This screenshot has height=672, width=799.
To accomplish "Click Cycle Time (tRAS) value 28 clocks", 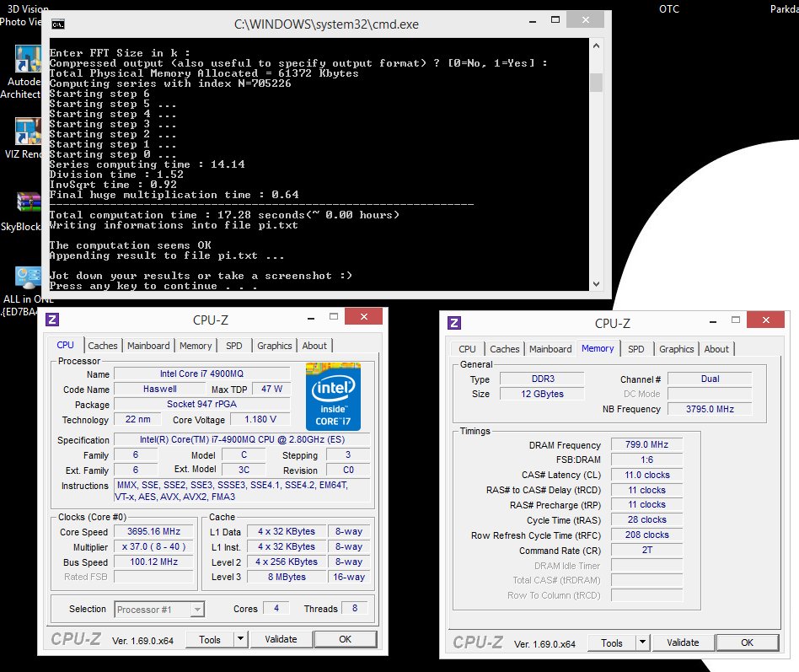I will pos(646,520).
